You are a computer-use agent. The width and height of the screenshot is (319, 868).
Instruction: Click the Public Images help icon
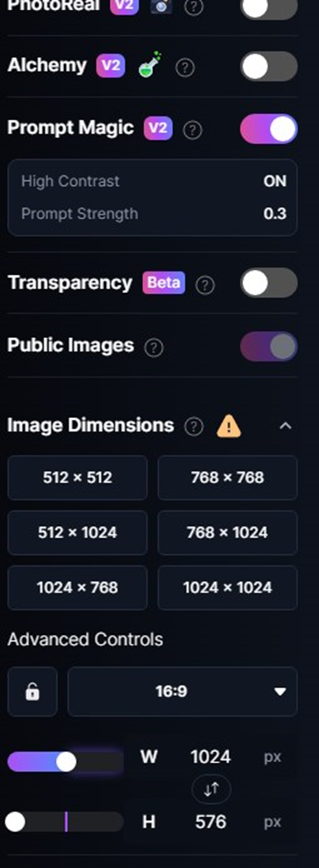click(x=153, y=348)
